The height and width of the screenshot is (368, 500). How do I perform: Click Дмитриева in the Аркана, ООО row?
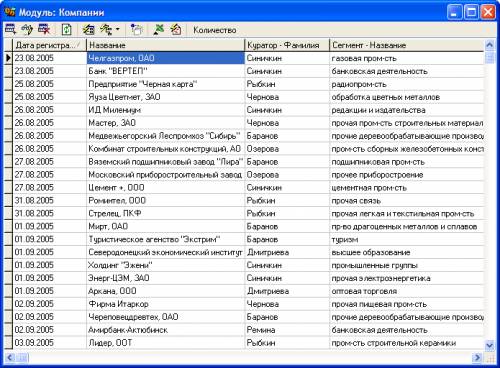point(287,291)
